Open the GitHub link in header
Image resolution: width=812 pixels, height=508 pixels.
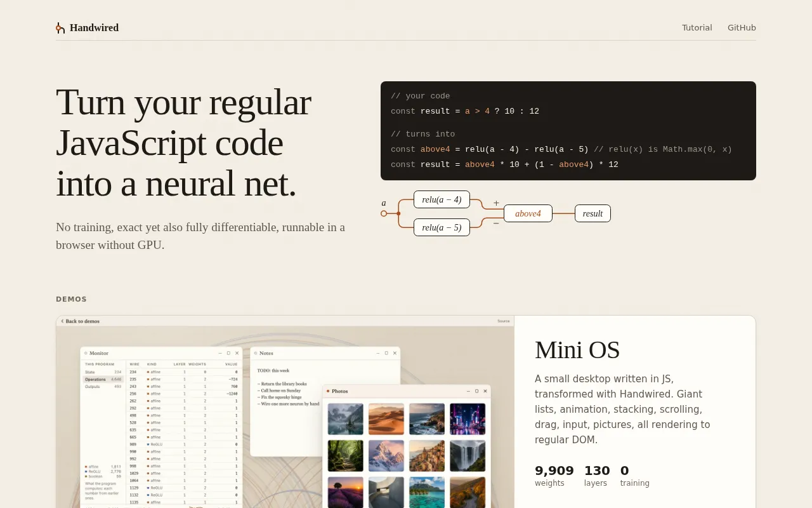coord(742,28)
